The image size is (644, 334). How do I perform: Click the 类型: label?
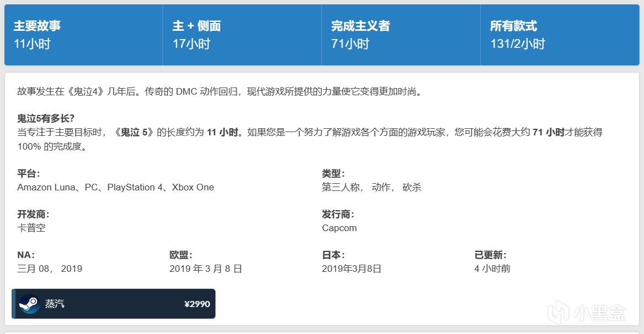pyautogui.click(x=333, y=173)
